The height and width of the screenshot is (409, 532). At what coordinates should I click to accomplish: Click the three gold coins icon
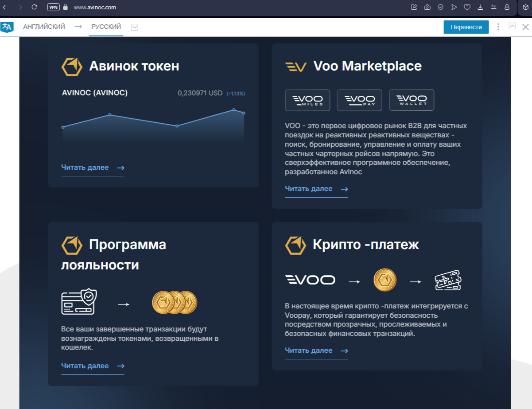[x=174, y=303]
